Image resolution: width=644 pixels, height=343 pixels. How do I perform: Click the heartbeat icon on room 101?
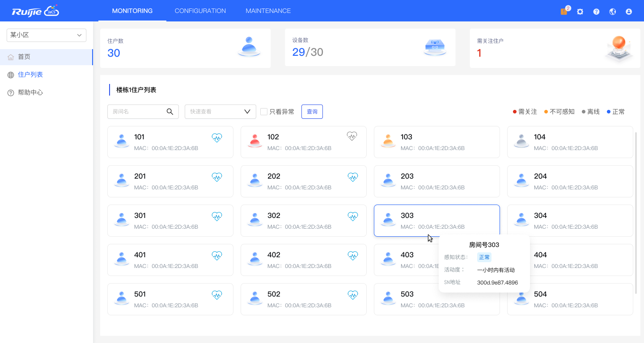click(217, 138)
